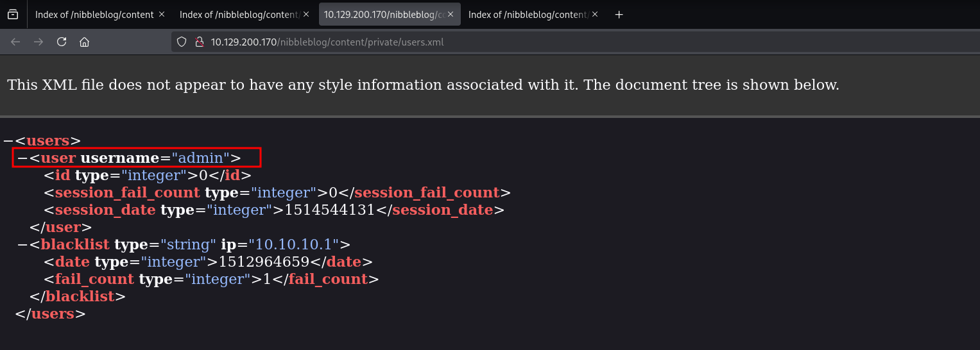The image size is (980, 350).
Task: Switch to the first Index of /nibbleblog tab
Action: tap(94, 15)
